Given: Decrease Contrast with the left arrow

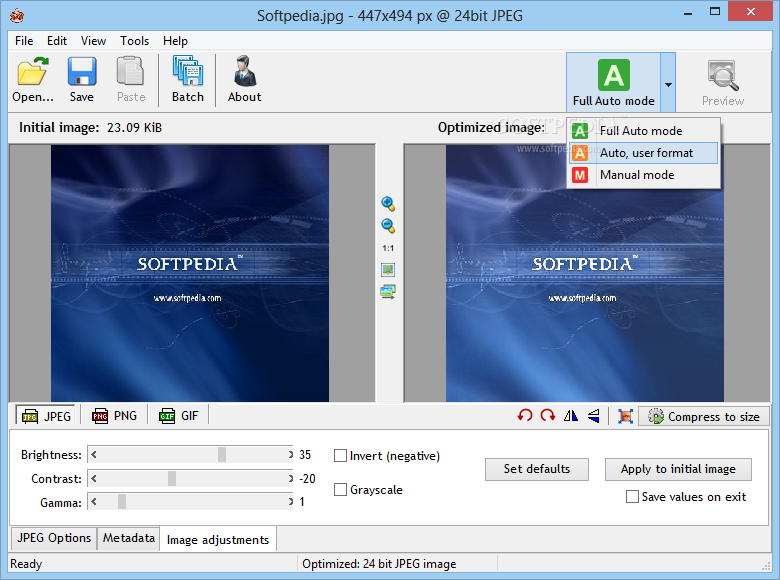Looking at the screenshot, I should click(94, 478).
